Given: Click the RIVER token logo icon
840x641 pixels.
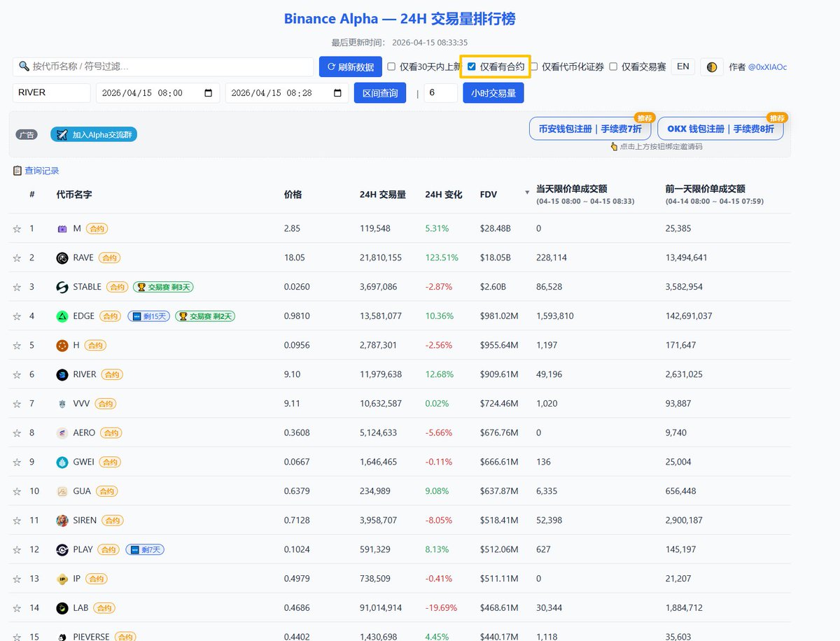Looking at the screenshot, I should click(x=62, y=374).
